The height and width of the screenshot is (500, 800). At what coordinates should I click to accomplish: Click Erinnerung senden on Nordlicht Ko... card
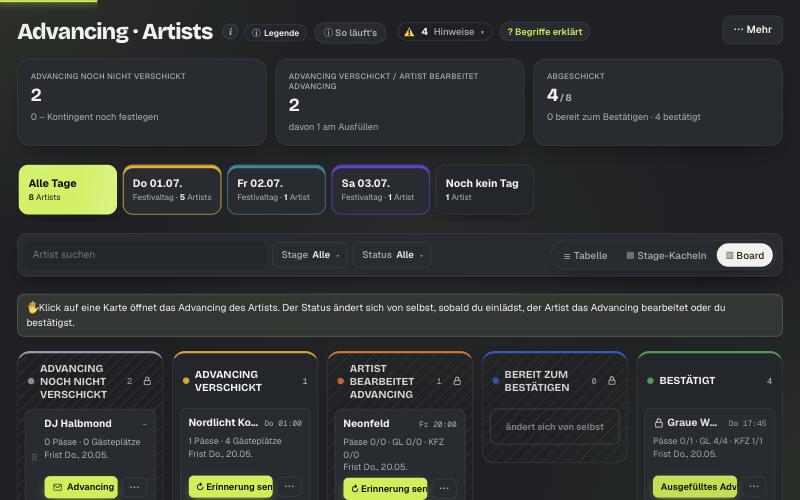[x=231, y=487]
